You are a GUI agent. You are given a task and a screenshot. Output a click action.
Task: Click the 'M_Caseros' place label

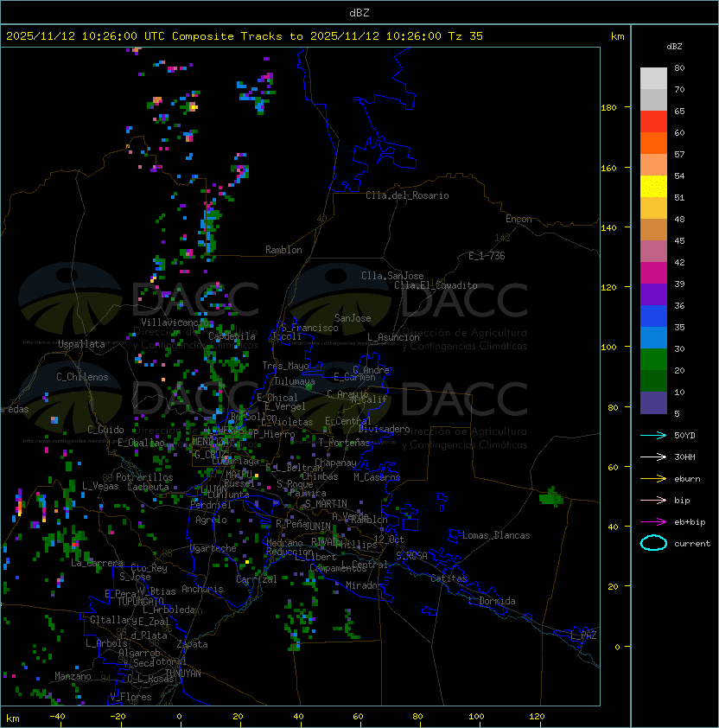377,476
